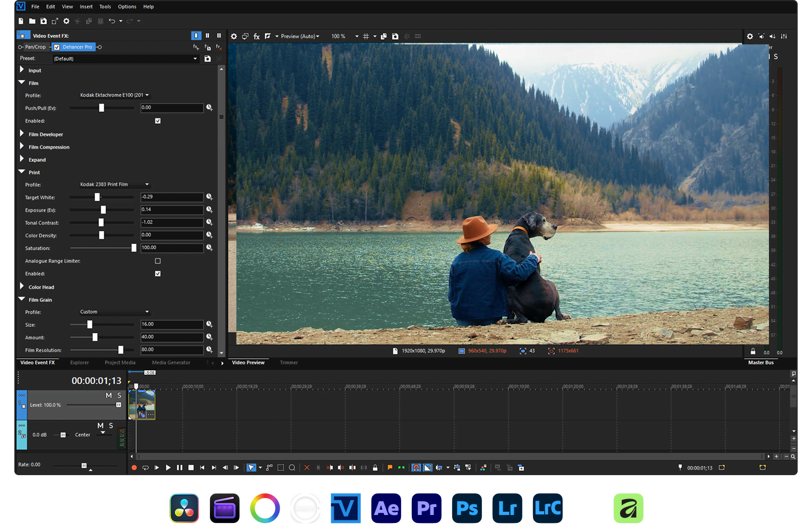Open Preview (Auto) quality dropdown
This screenshot has height=532, width=812.
(x=300, y=36)
